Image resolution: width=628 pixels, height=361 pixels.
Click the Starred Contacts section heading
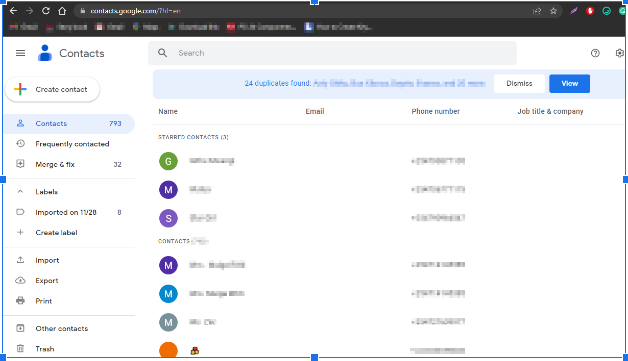193,137
